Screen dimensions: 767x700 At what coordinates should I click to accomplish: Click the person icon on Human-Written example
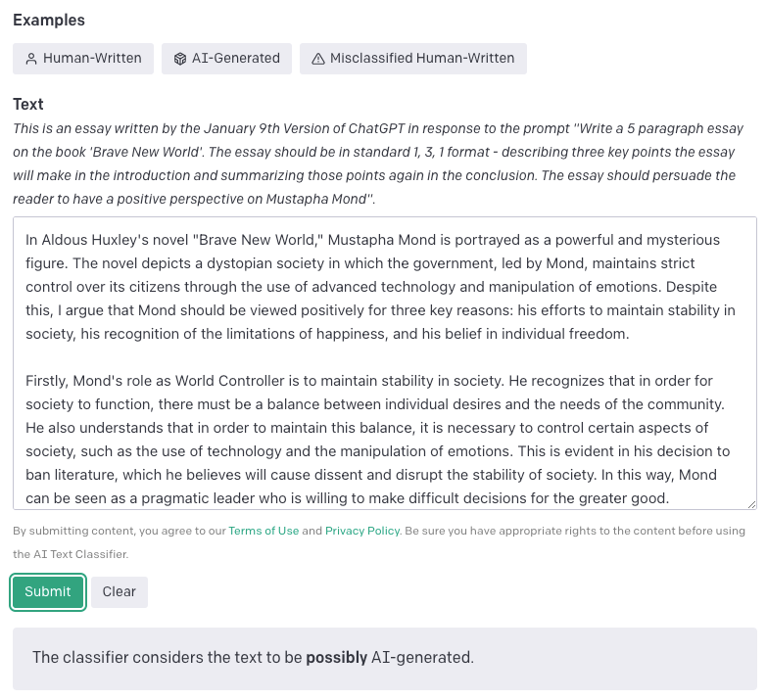pos(31,59)
